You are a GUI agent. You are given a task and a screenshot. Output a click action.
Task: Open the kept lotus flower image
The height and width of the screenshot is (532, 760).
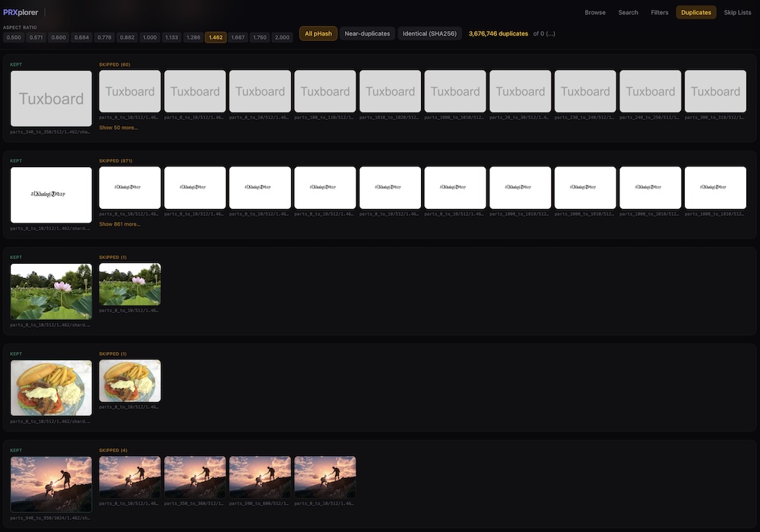pos(51,291)
